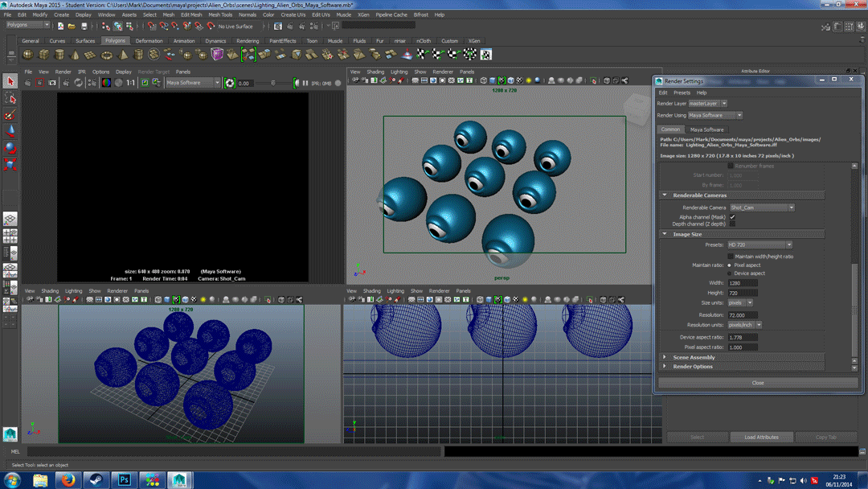
Task: Enable the Depth channel (Z depth) checkbox
Action: tap(732, 224)
